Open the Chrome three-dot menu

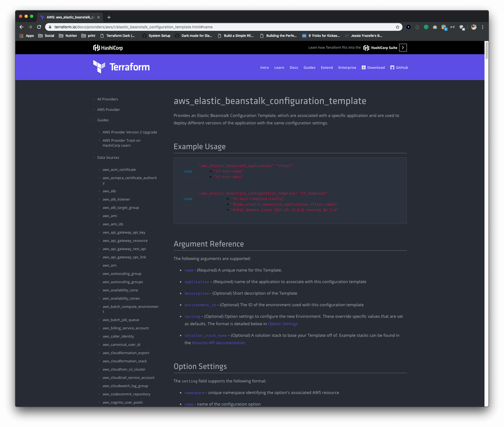[x=483, y=27]
